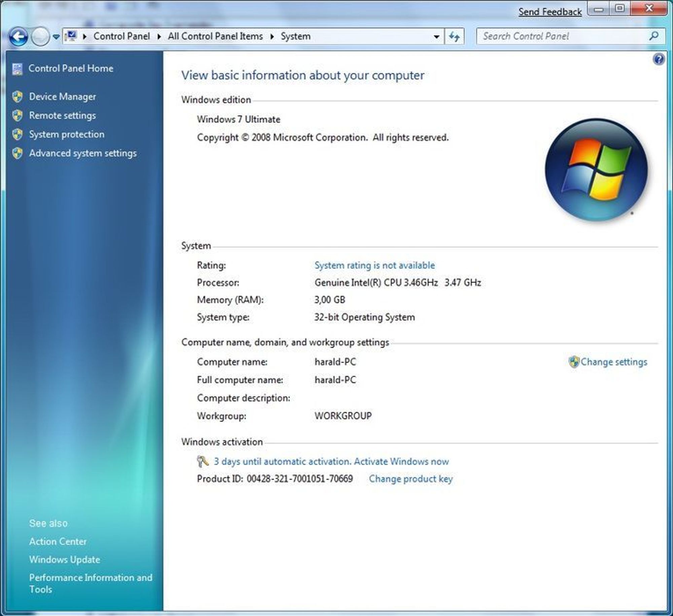673x616 pixels.
Task: Click the Send Feedback link
Action: [550, 12]
